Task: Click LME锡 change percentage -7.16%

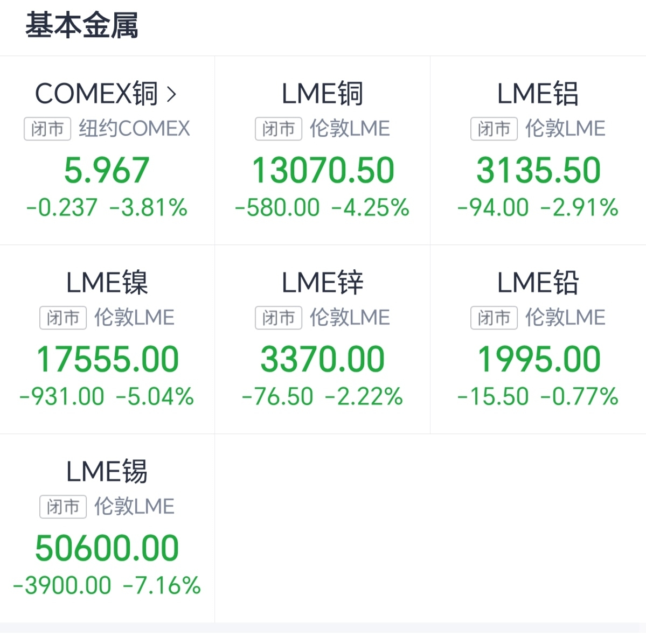Action: (x=162, y=585)
